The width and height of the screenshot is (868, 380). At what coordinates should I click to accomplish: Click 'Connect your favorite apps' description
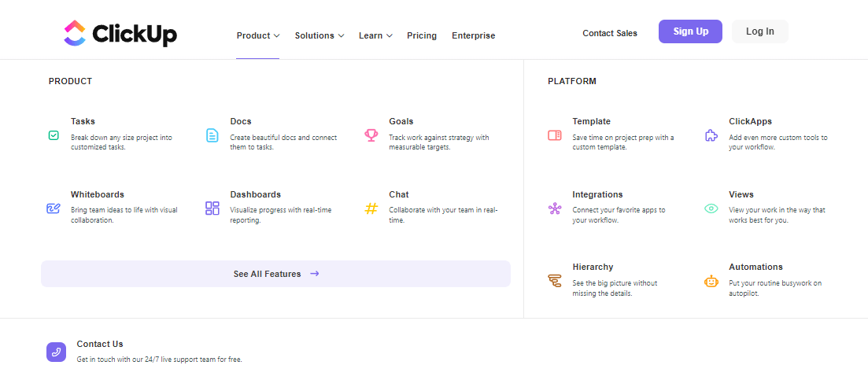point(619,215)
